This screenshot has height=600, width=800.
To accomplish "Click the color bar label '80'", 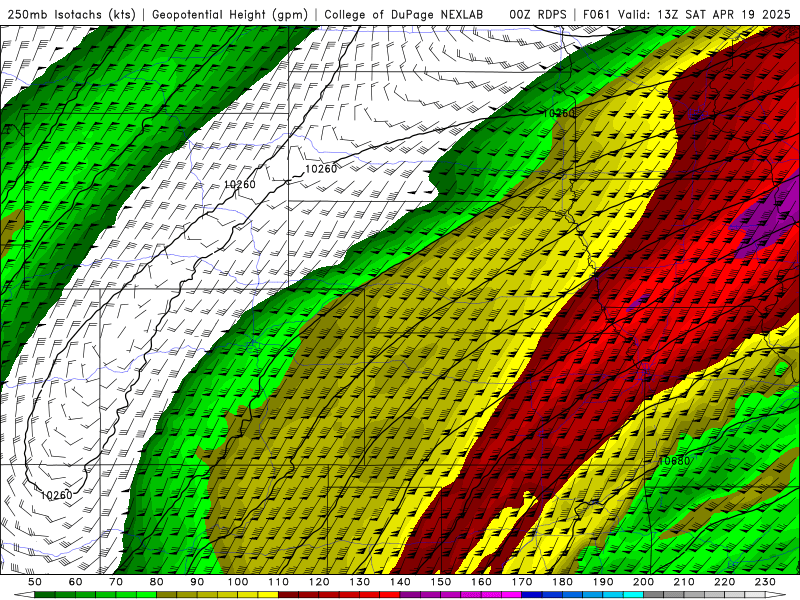I will click(x=157, y=582).
